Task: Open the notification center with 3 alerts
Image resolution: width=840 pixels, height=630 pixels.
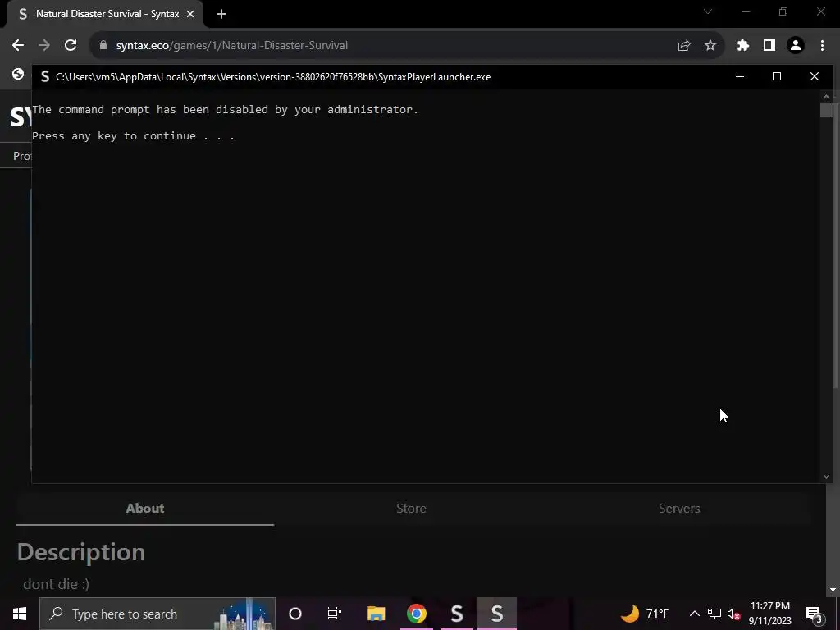Action: coord(815,614)
